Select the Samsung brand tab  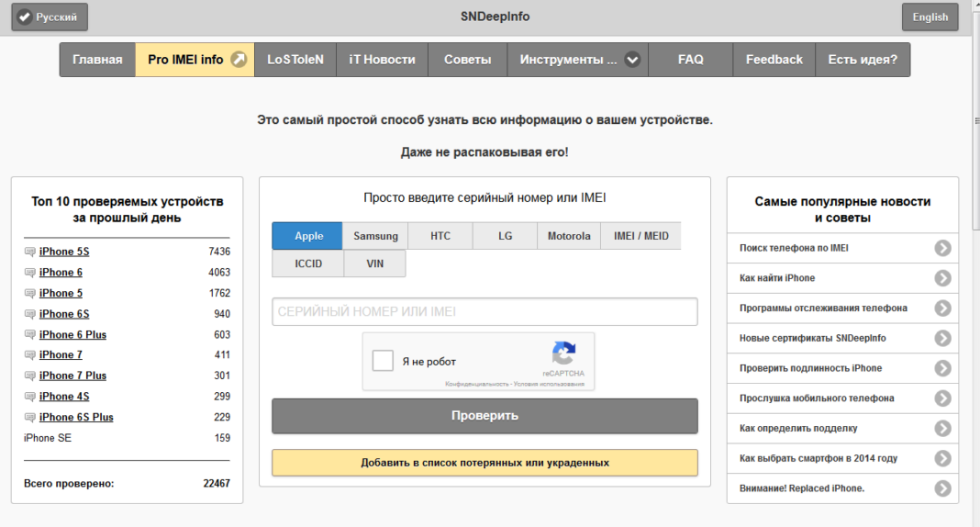[x=375, y=236]
